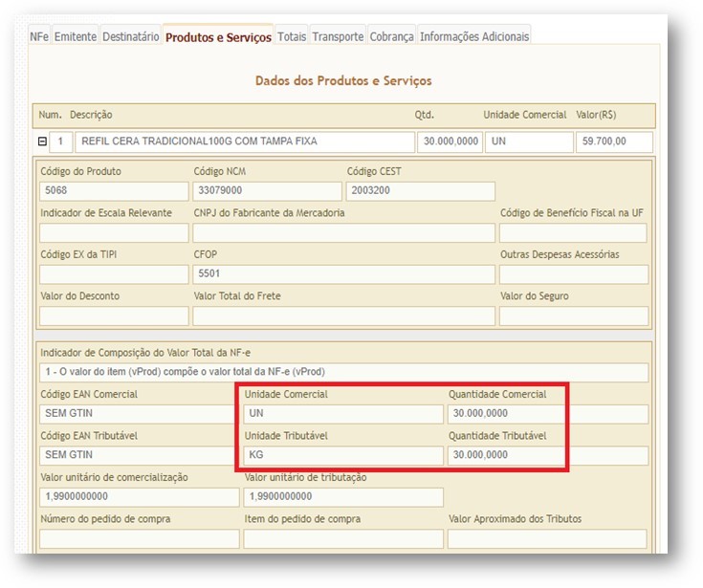Click the Código de Benefício Fiscal na UF field
This screenshot has width=703, height=588.
pos(574,233)
